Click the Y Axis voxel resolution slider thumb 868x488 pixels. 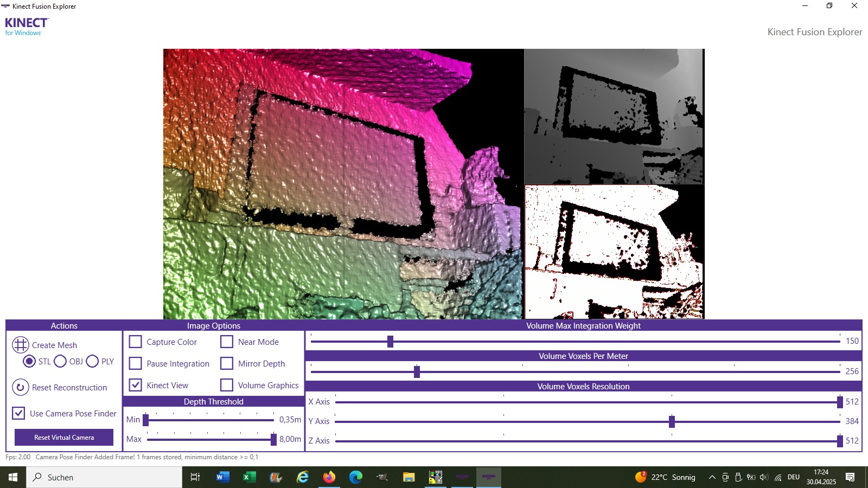click(672, 421)
